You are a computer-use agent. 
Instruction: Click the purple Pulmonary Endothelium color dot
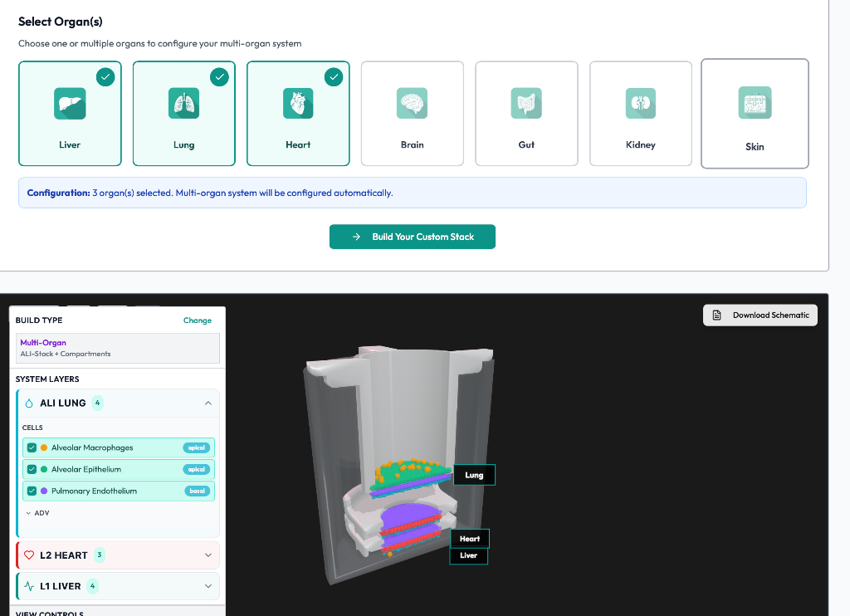click(44, 491)
